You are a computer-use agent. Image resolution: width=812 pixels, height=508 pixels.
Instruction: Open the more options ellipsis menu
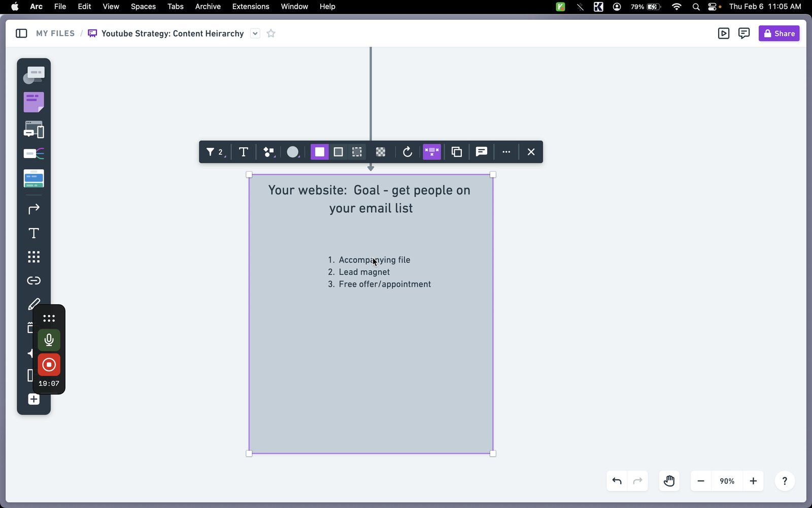coord(506,152)
